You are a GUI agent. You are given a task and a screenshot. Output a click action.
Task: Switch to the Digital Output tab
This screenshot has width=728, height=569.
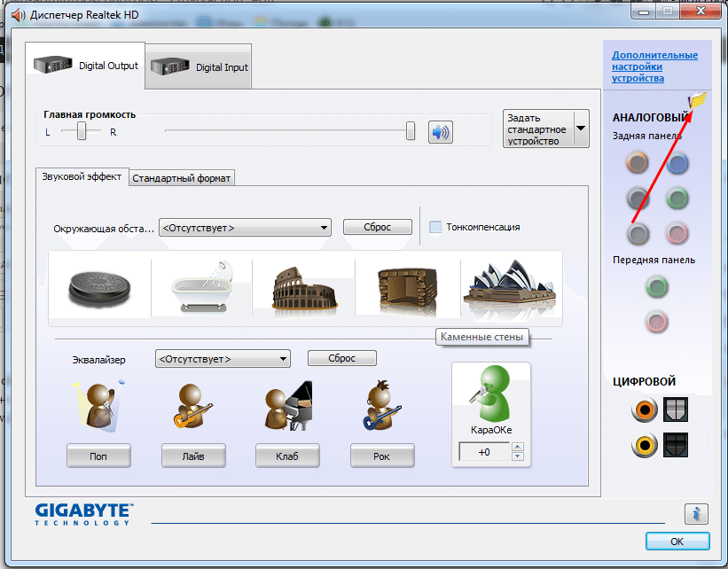pyautogui.click(x=85, y=66)
